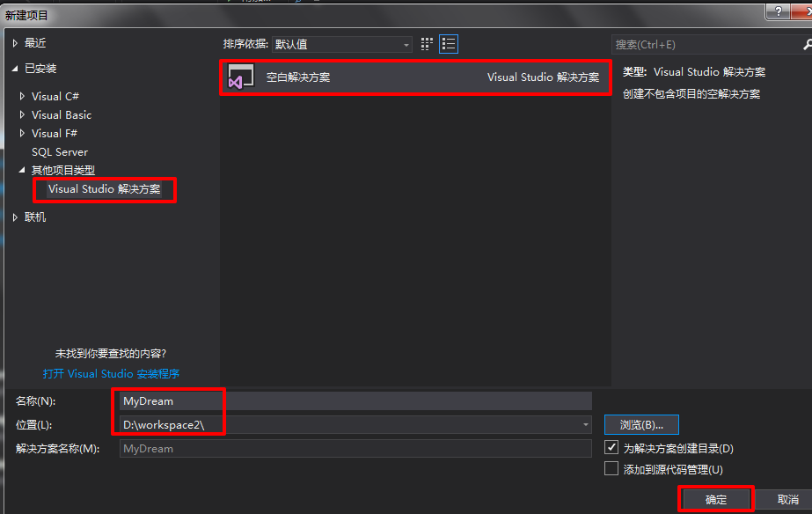
Task: Select Visual Studio 解决方案 tree item
Action: pos(104,189)
